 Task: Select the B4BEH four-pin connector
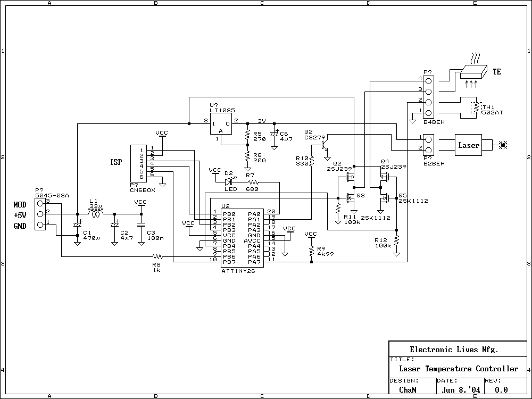click(428, 97)
